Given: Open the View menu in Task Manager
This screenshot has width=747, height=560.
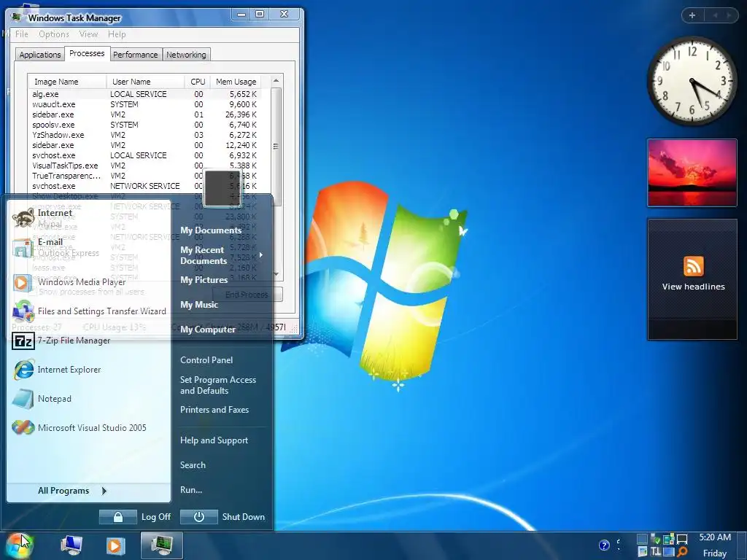Looking at the screenshot, I should [x=88, y=34].
